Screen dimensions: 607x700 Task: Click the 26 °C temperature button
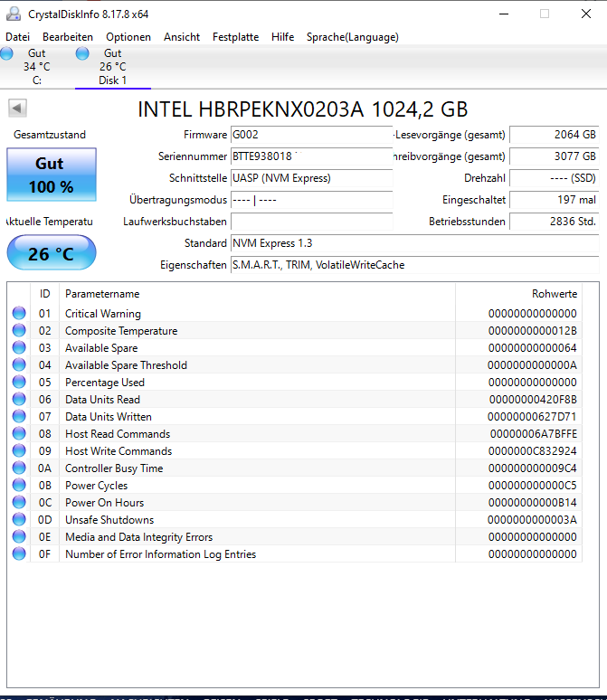pyautogui.click(x=52, y=252)
